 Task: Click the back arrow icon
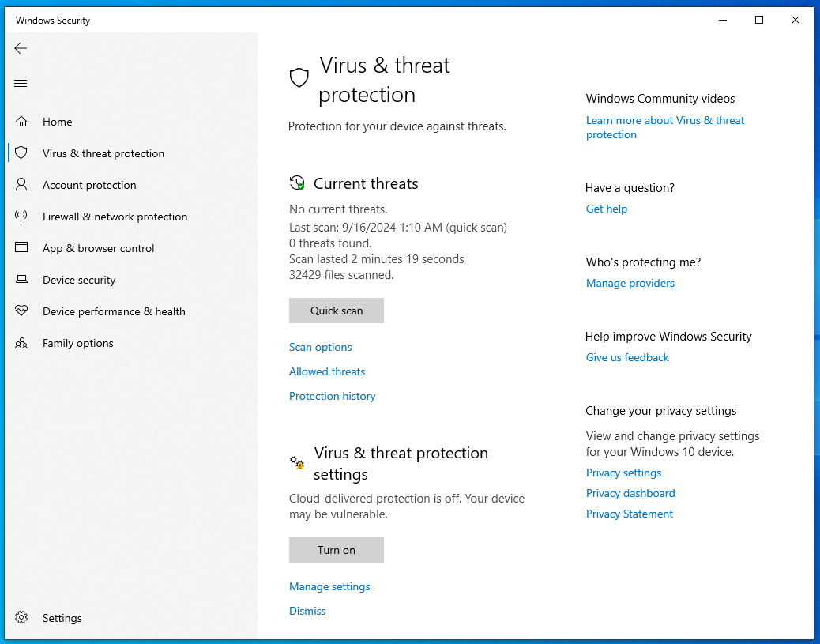(x=21, y=48)
